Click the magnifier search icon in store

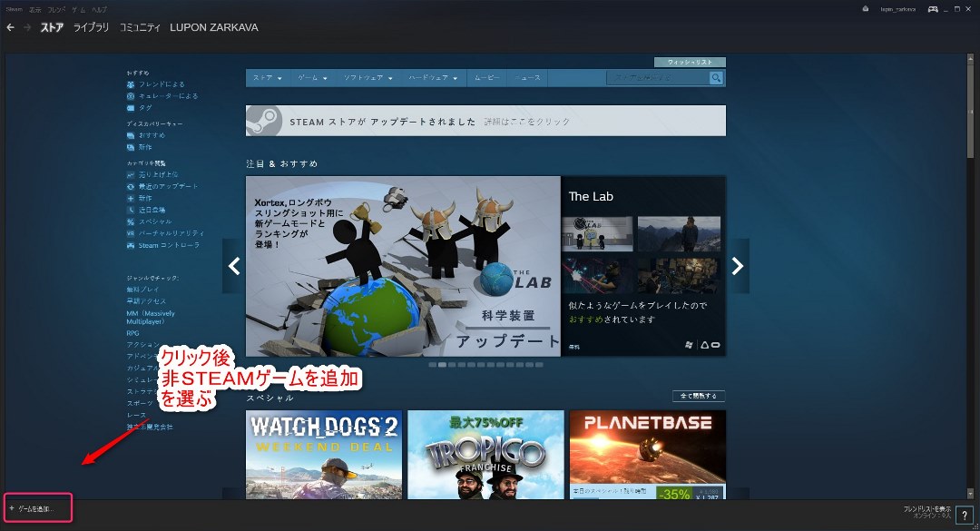[716, 77]
